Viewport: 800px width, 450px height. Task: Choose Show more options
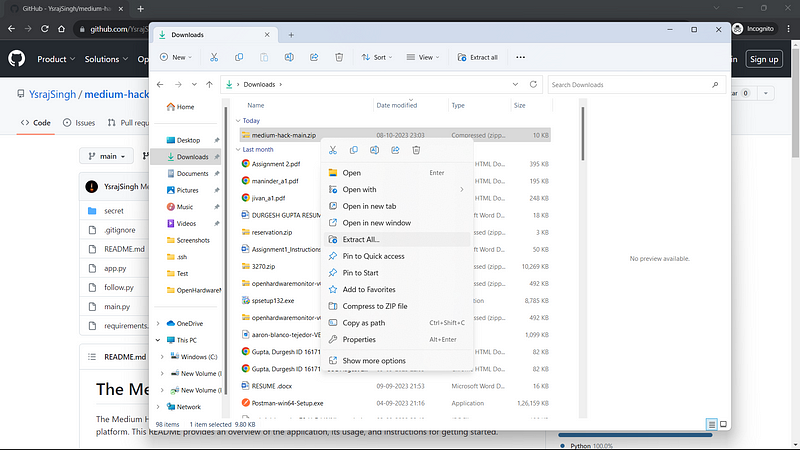click(396, 361)
